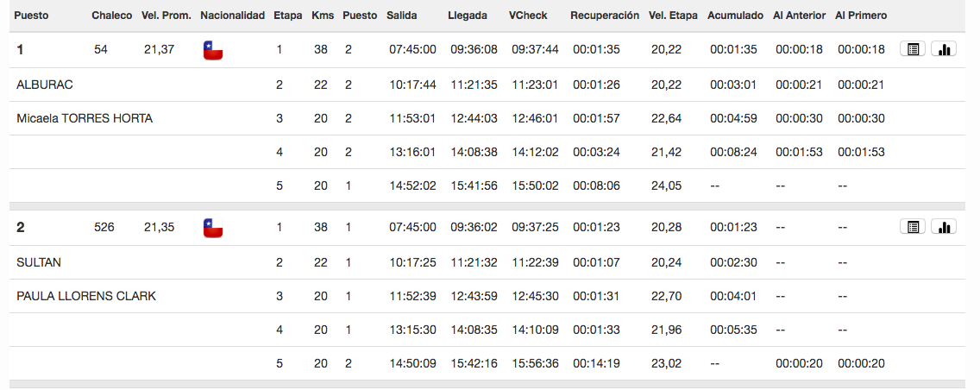Click Chile flag of rider 526
The width and height of the screenshot is (980, 390).
coord(213,228)
